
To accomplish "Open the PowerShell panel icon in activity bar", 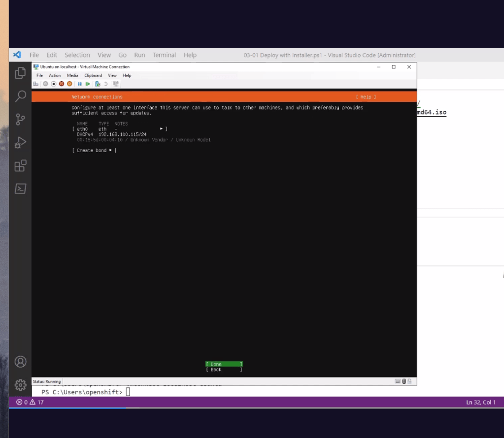I will point(20,188).
